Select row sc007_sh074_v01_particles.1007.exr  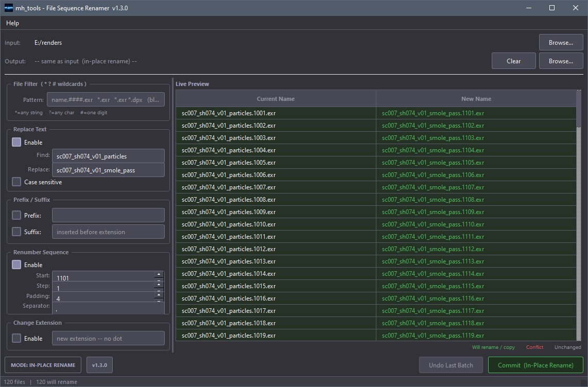click(275, 187)
